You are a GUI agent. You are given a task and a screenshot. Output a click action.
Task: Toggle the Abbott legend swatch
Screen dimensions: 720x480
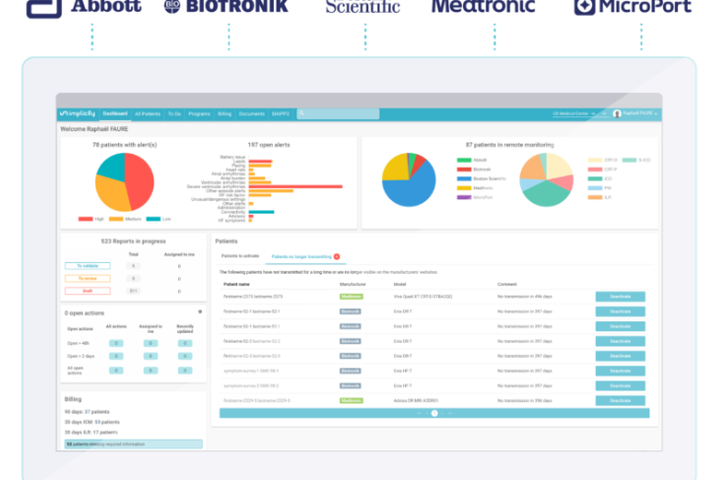464,160
